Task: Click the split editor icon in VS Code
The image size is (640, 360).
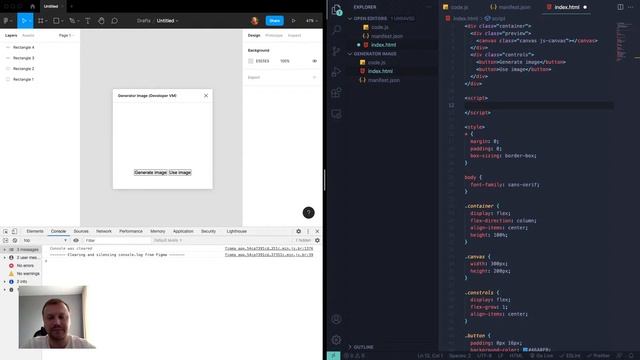Action: 620,7
